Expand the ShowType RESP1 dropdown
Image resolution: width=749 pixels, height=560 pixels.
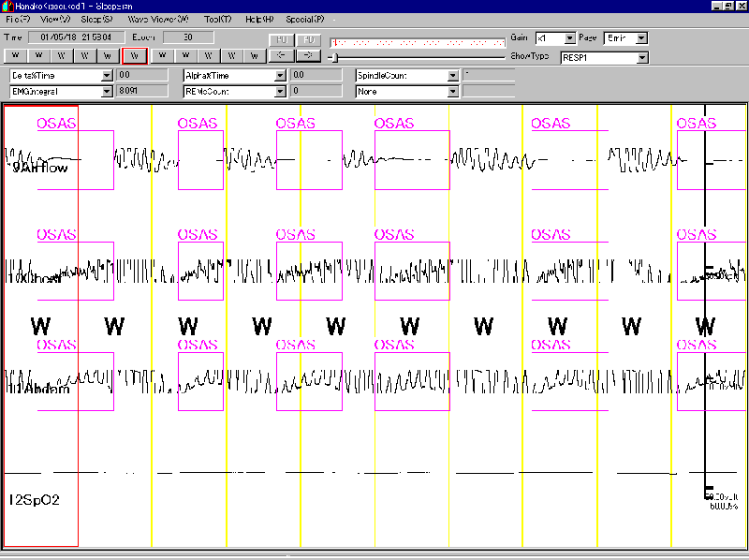[642, 58]
